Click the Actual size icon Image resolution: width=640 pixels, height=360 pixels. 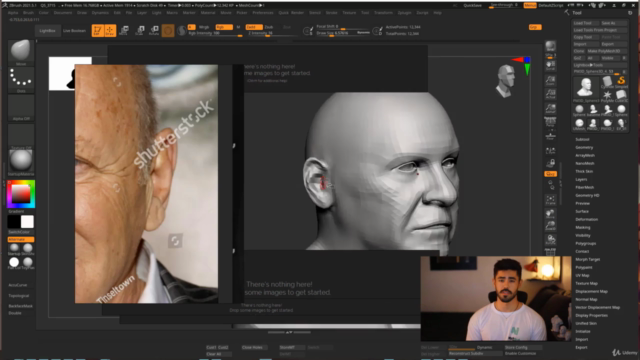coord(551,94)
